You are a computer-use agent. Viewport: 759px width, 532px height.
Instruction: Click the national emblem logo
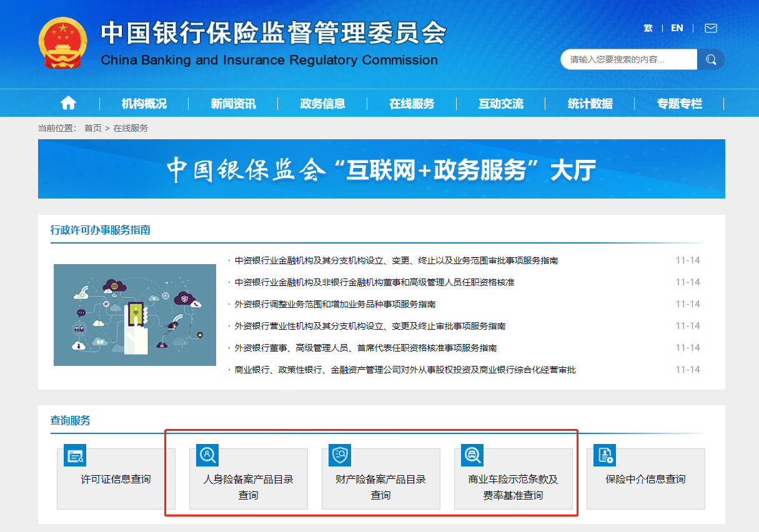63,42
